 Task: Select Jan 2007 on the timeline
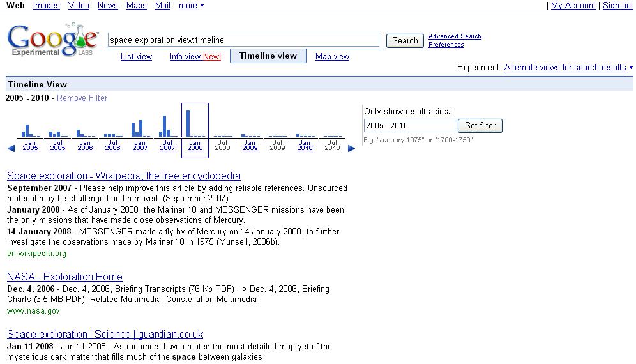pyautogui.click(x=140, y=145)
